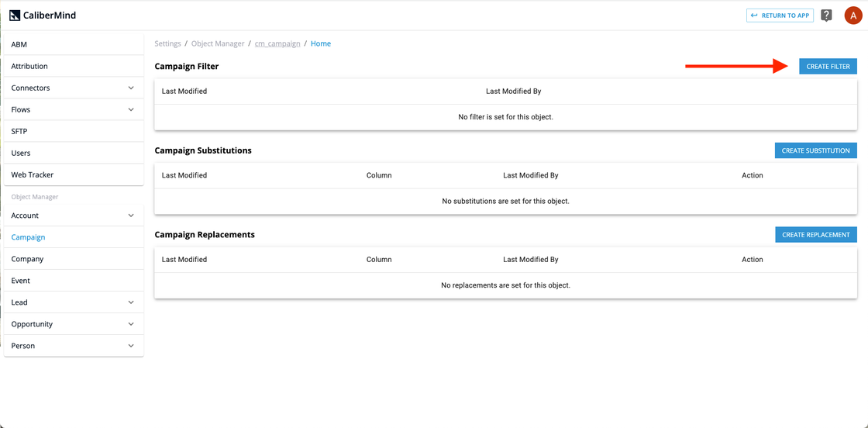
Task: Select SFTP in the sidebar
Action: [74, 131]
